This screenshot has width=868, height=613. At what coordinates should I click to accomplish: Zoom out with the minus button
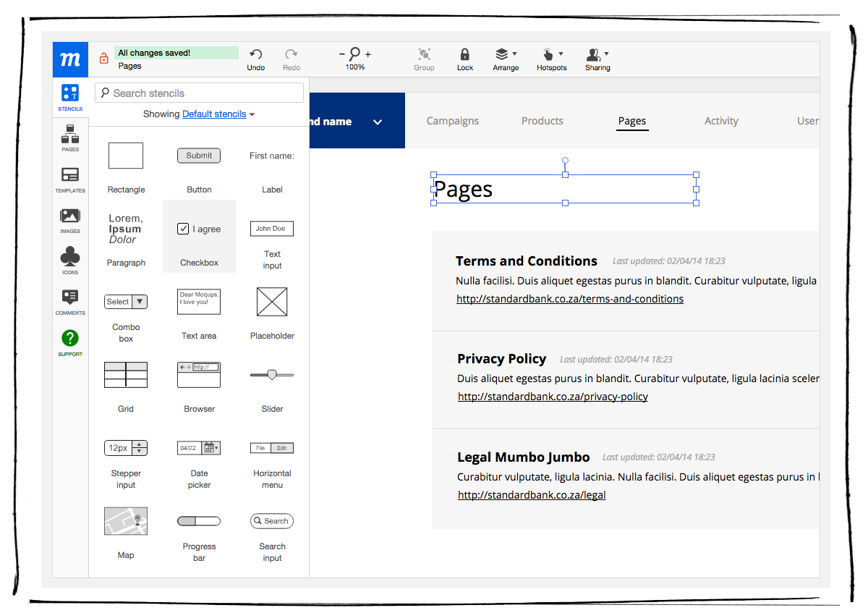(x=342, y=54)
